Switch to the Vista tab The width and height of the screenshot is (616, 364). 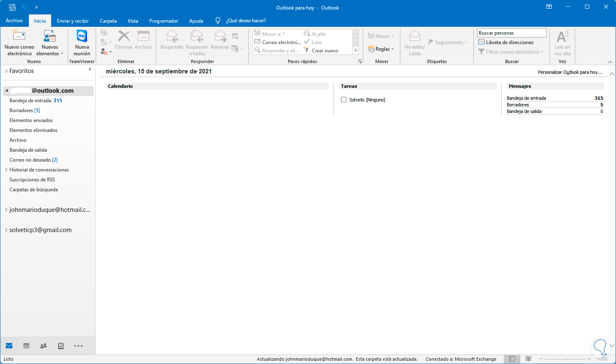click(x=133, y=21)
